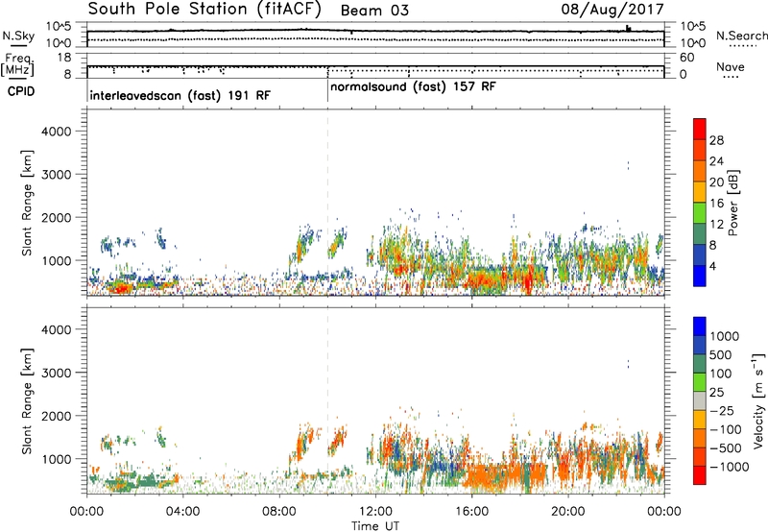Click the 'Beam 03' label

point(374,11)
